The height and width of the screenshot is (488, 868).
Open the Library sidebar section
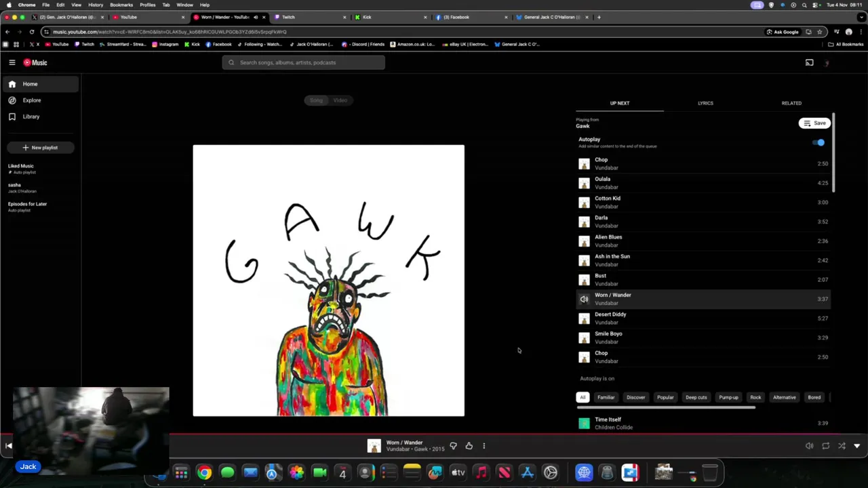tap(41, 117)
